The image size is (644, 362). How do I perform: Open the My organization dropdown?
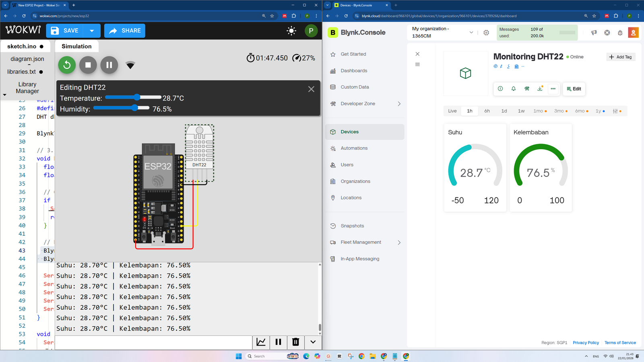coord(442,32)
